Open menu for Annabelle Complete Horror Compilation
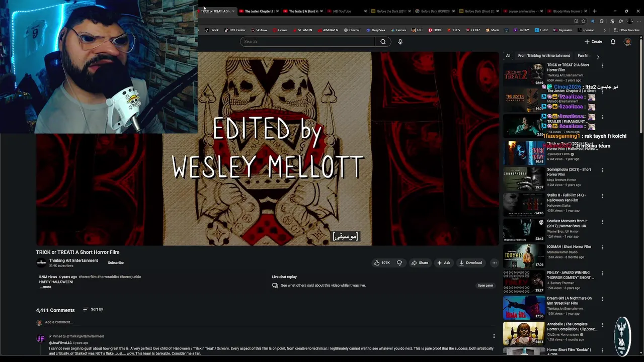 (x=602, y=324)
